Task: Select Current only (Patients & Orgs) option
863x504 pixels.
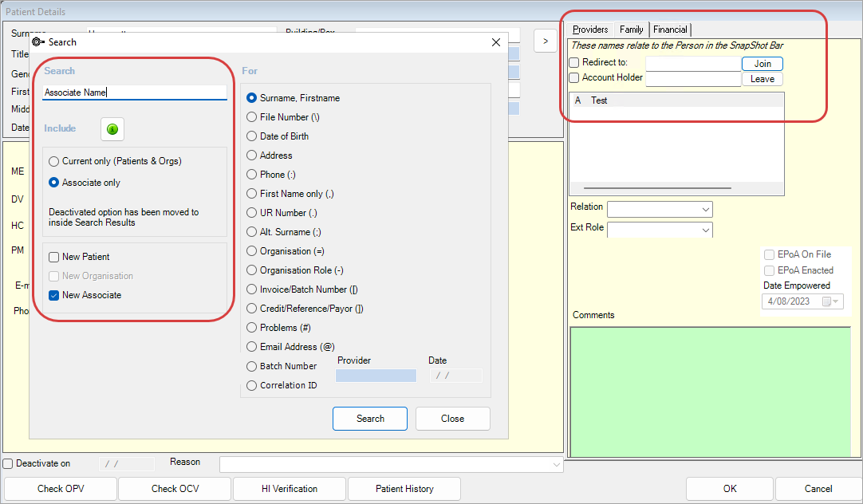Action: tap(54, 161)
